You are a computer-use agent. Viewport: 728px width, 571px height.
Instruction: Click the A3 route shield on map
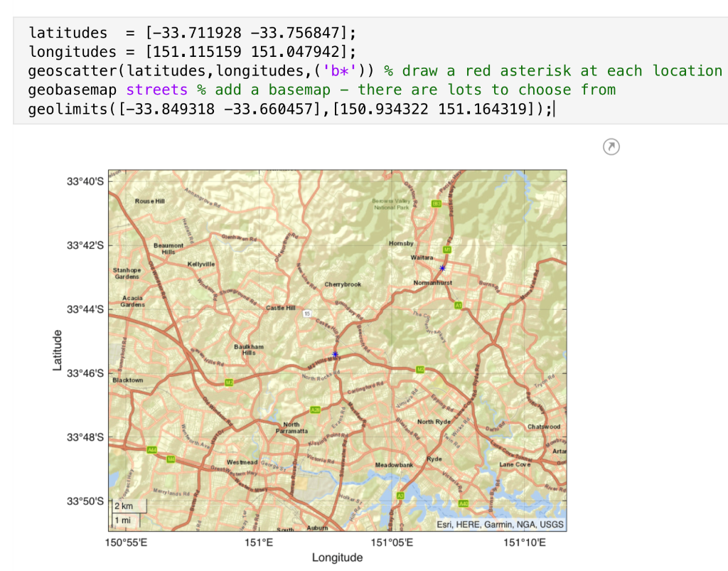click(x=400, y=496)
